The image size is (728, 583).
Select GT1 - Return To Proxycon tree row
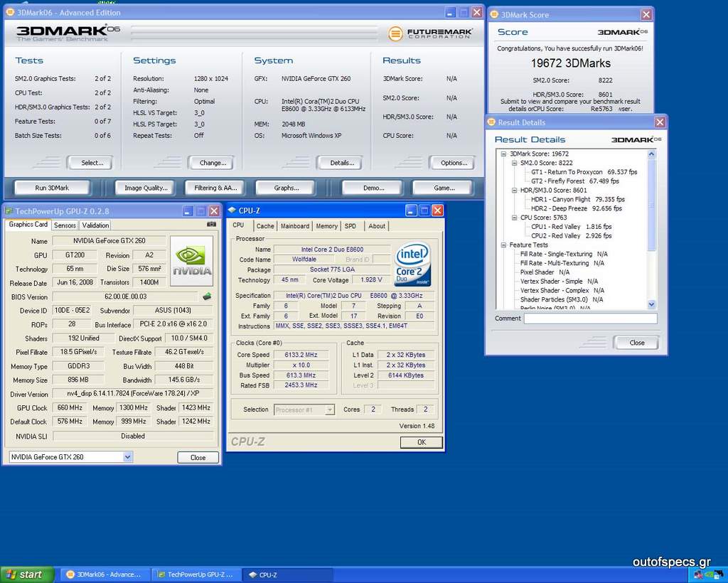pos(584,172)
